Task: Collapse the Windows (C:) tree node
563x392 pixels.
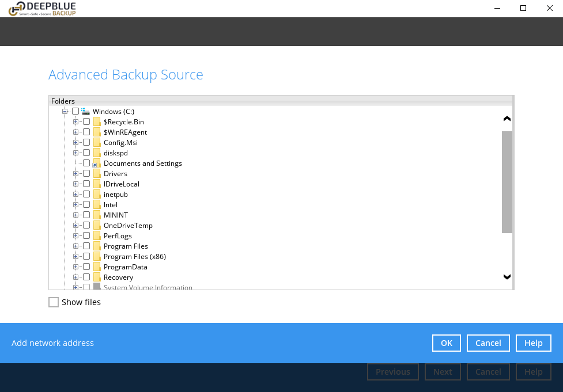Action: (65, 111)
